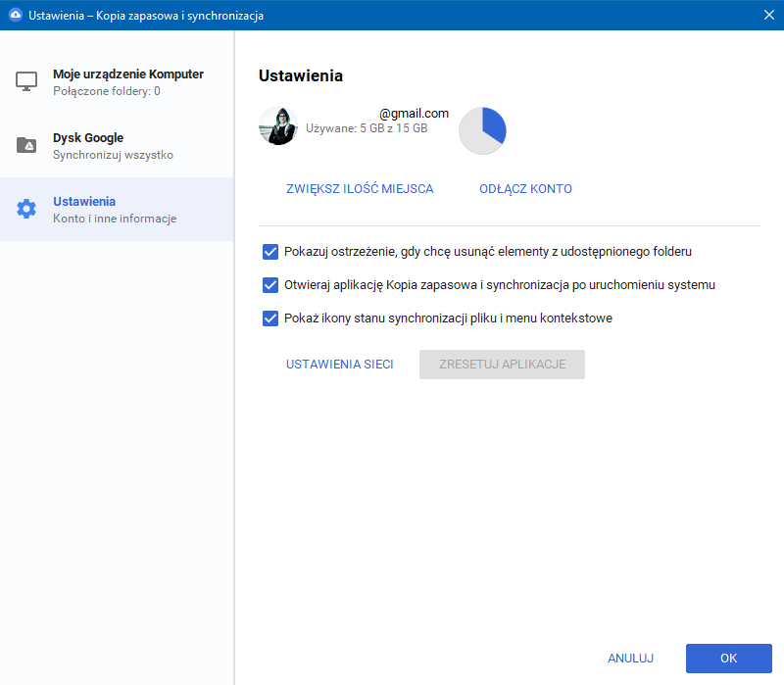This screenshot has width=784, height=685.
Task: Confirm settings with the OK button
Action: point(728,658)
